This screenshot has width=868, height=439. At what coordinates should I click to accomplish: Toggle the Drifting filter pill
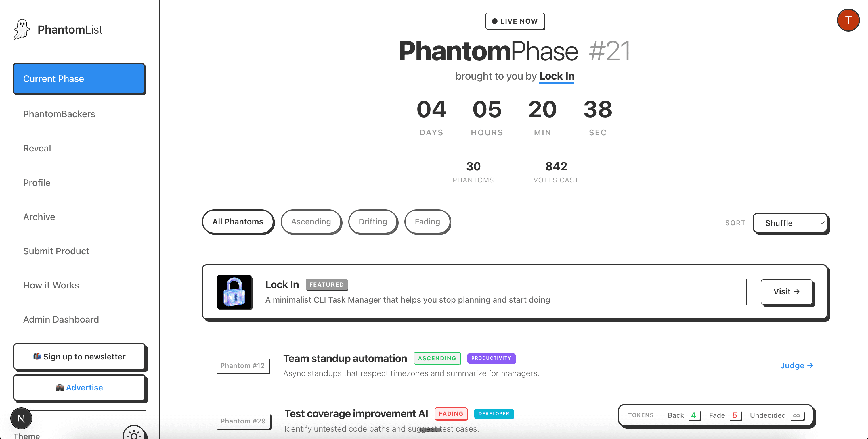373,222
